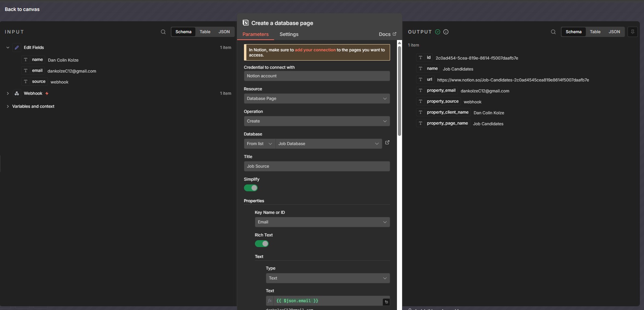Click the Edit Fields pencil icon

[x=17, y=48]
